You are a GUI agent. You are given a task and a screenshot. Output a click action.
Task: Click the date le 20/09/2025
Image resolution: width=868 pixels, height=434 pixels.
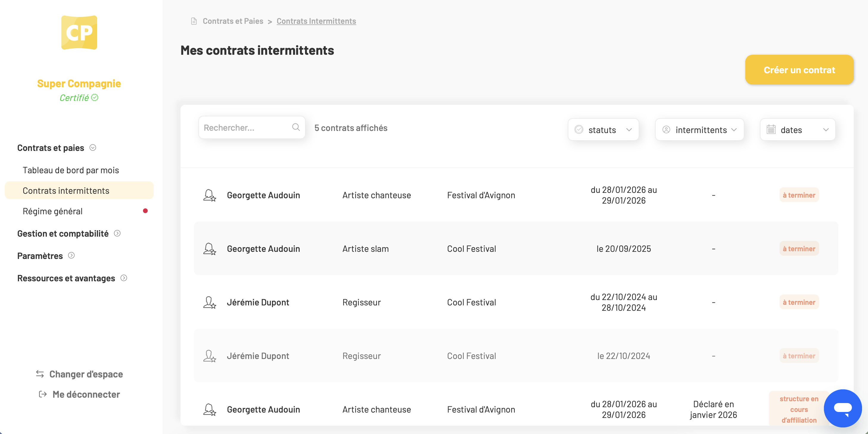point(624,249)
